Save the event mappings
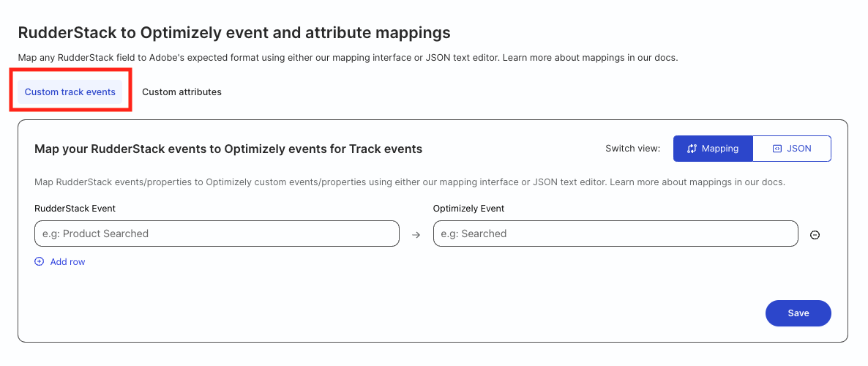Viewport: 868px width, 366px height. [798, 313]
